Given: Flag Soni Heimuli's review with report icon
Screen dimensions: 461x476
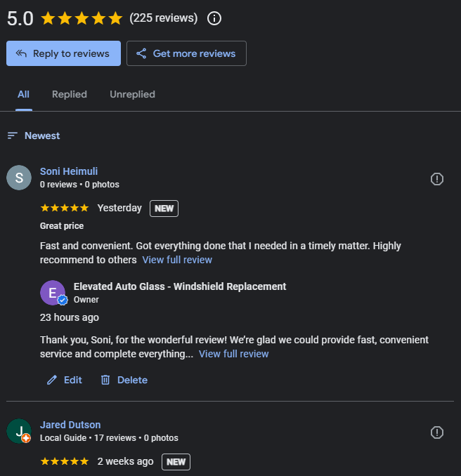Looking at the screenshot, I should pyautogui.click(x=437, y=179).
